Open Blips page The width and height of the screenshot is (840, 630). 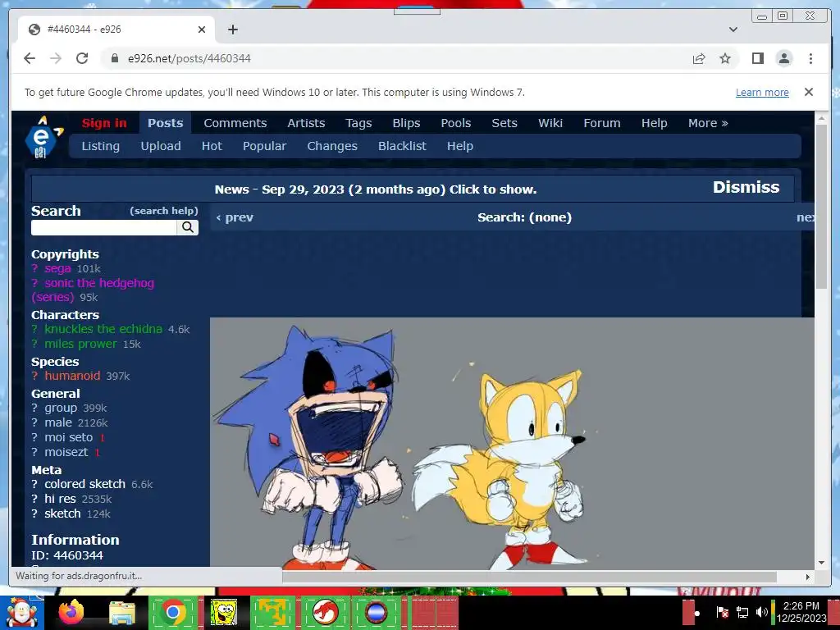click(406, 123)
